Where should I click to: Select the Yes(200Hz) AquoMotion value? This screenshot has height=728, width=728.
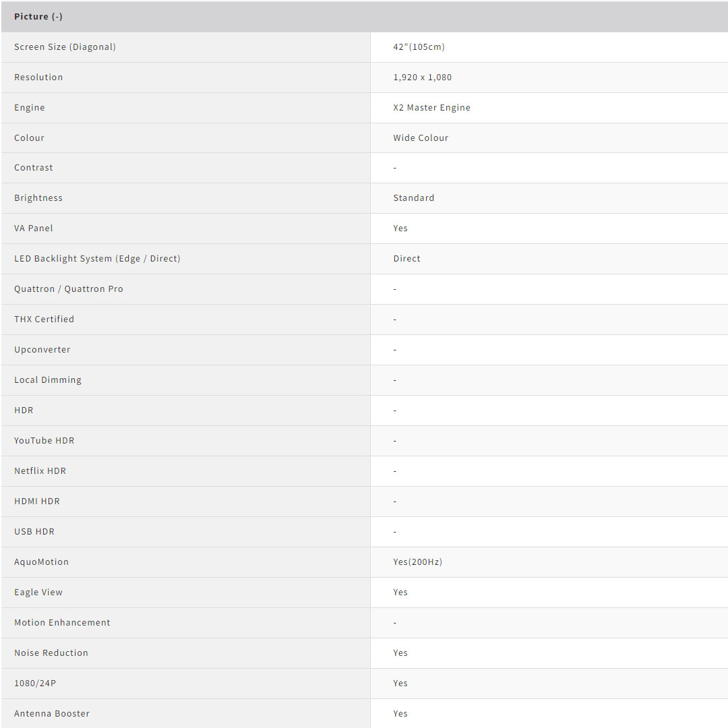pyautogui.click(x=418, y=562)
